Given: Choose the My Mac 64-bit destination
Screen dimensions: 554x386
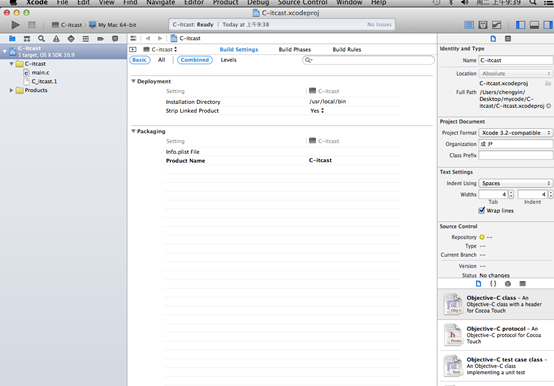Looking at the screenshot, I should pyautogui.click(x=113, y=25).
